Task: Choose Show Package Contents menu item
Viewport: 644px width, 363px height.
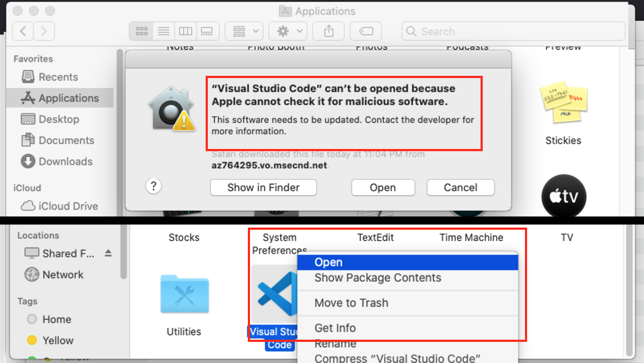Action: pos(408,278)
